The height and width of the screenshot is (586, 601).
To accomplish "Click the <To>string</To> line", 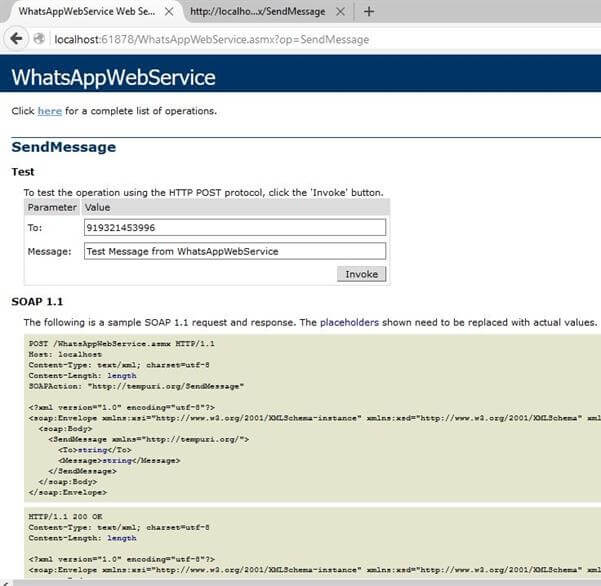I will (95, 450).
